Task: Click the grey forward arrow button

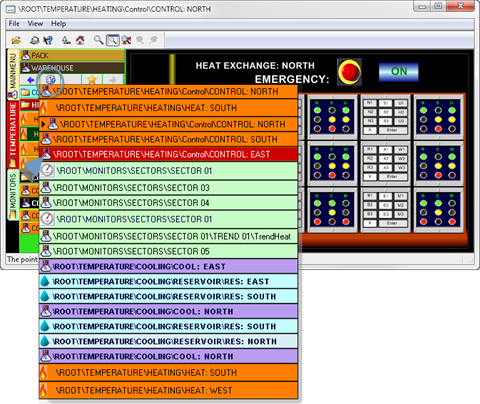Action: coord(113,80)
